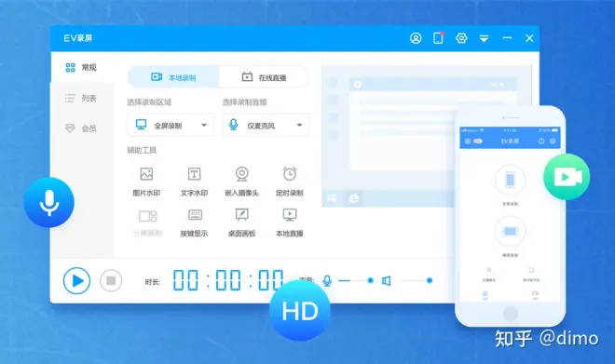Open the 定时录制 scheduled recording tool
Image resolution: width=615 pixels, height=364 pixels.
[x=290, y=182]
